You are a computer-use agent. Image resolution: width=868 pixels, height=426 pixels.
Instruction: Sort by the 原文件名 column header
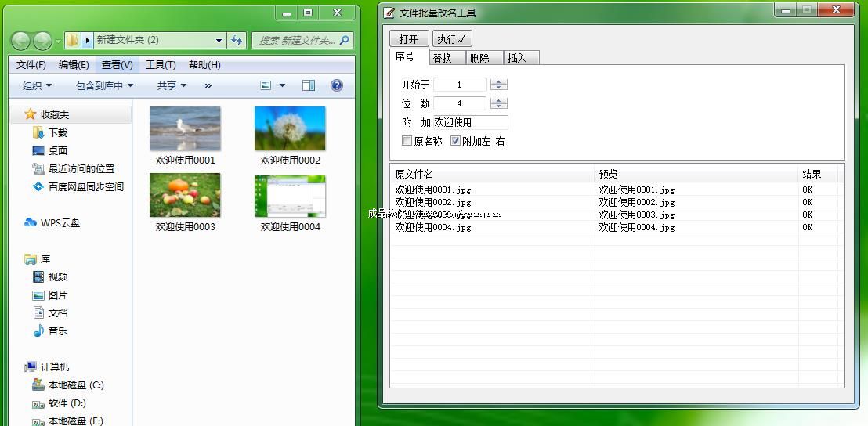493,175
